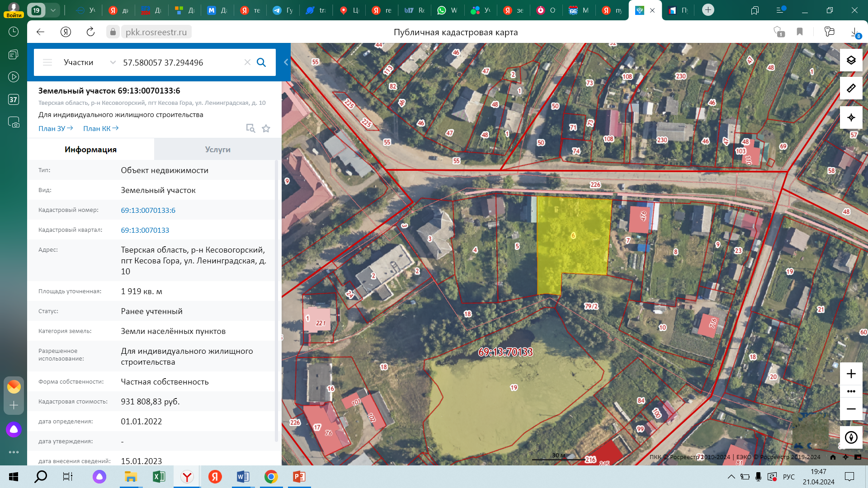The width and height of the screenshot is (868, 488).
Task: Expand the browser tab group dropdown
Action: 53,10
